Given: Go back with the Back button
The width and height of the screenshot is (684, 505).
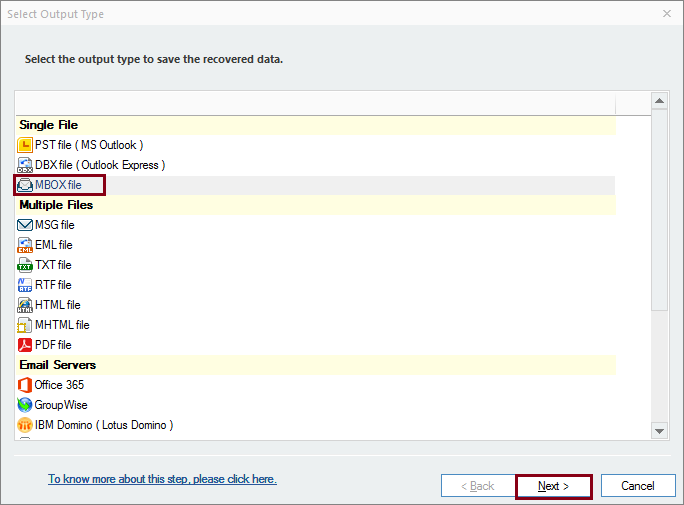Looking at the screenshot, I should 478,486.
